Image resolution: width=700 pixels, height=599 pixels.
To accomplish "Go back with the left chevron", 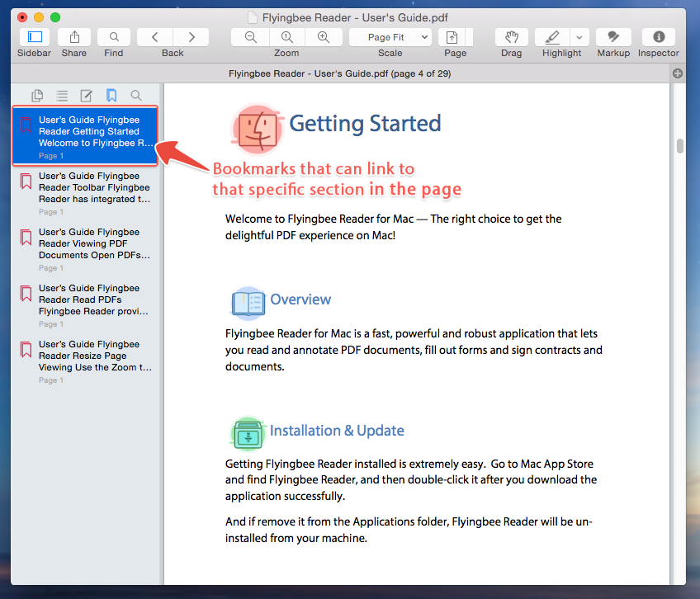I will [155, 37].
